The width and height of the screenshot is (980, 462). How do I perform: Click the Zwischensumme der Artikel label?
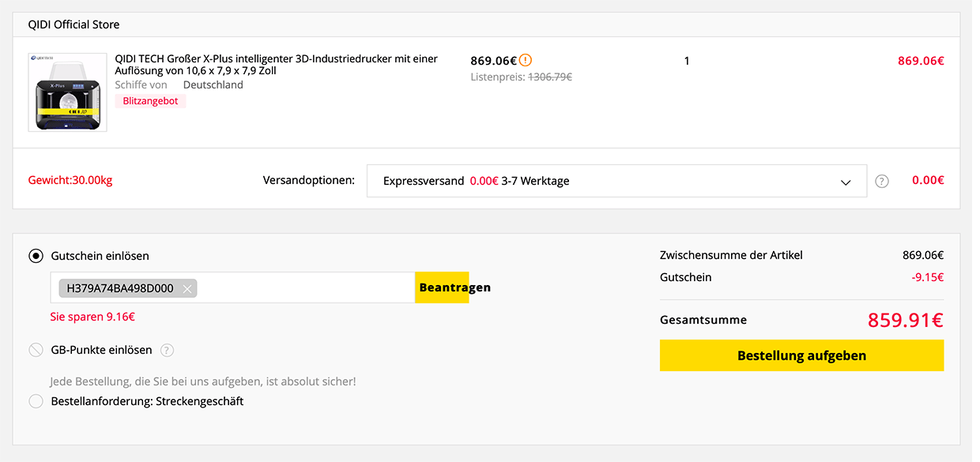731,255
